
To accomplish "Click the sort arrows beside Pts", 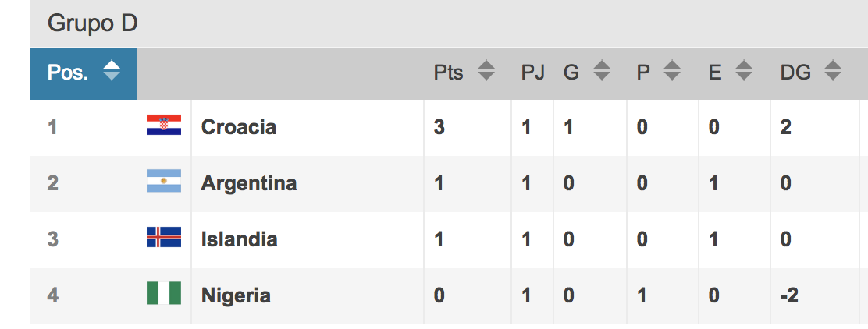I will coord(486,70).
